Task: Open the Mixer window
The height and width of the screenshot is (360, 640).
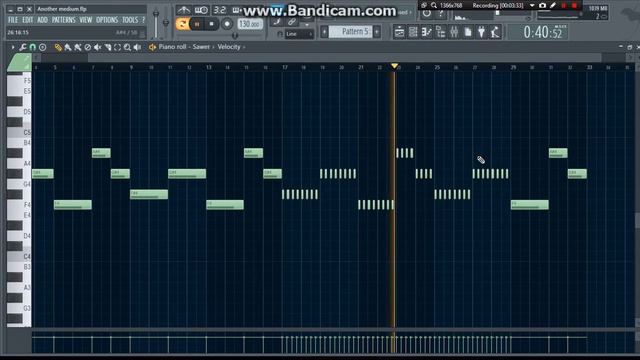Action: [454, 32]
